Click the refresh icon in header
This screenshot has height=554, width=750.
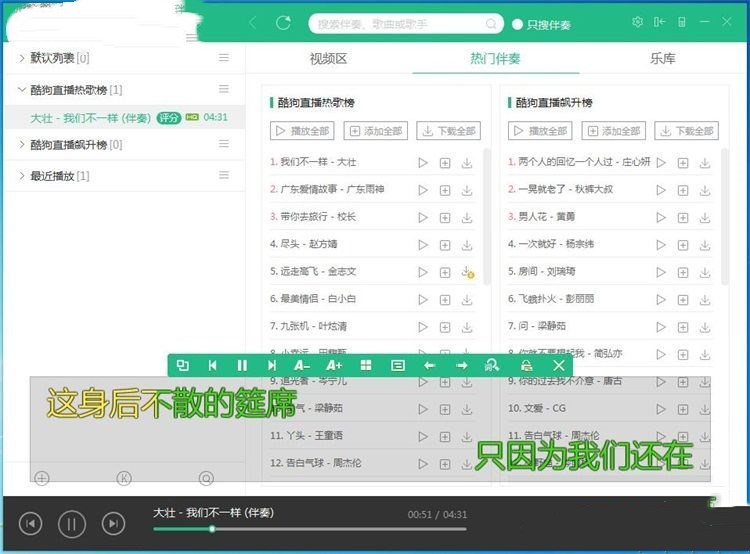[x=283, y=22]
